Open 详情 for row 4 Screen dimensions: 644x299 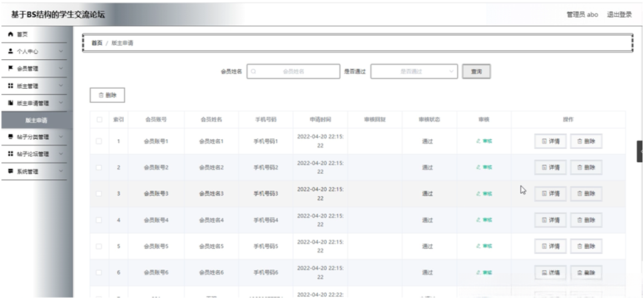[x=551, y=220]
